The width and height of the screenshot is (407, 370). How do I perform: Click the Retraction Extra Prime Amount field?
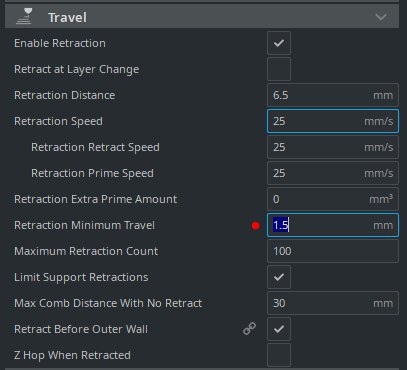333,199
